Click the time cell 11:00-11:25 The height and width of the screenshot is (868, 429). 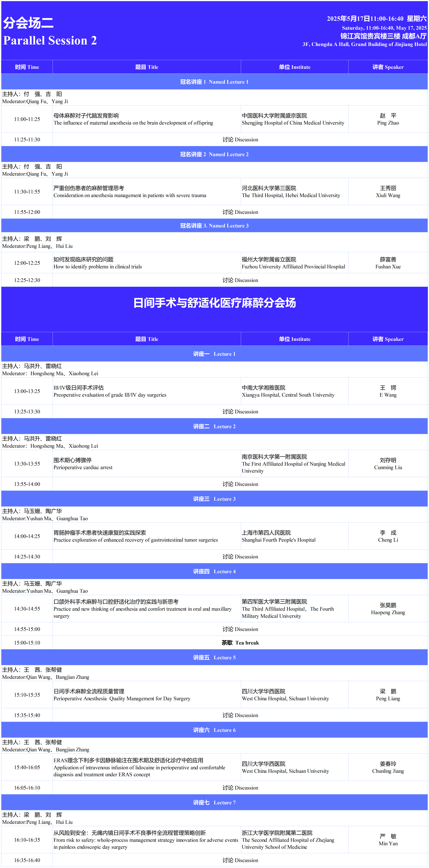coord(27,119)
